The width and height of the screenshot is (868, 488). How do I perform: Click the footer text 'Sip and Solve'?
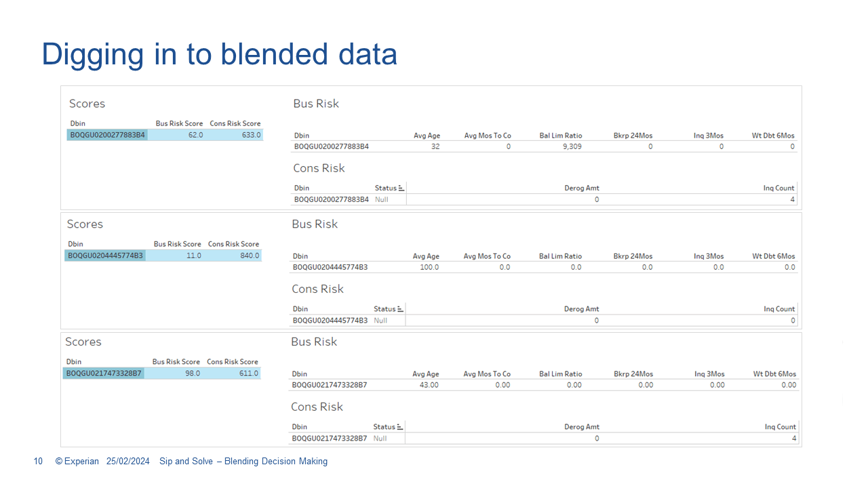coord(186,462)
